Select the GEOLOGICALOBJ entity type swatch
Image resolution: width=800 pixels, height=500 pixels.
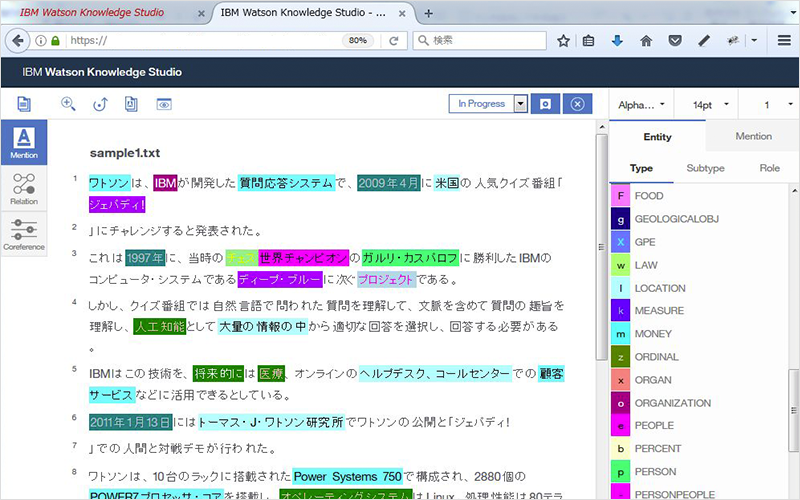click(620, 219)
